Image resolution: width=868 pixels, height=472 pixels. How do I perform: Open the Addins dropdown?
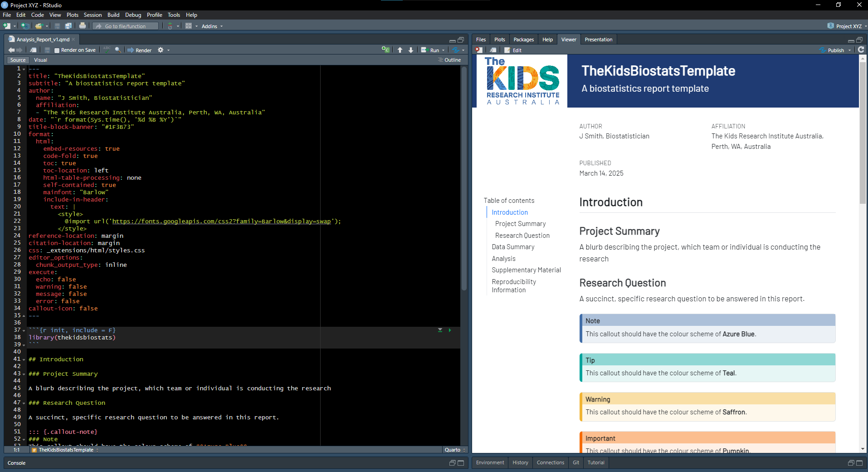(212, 26)
